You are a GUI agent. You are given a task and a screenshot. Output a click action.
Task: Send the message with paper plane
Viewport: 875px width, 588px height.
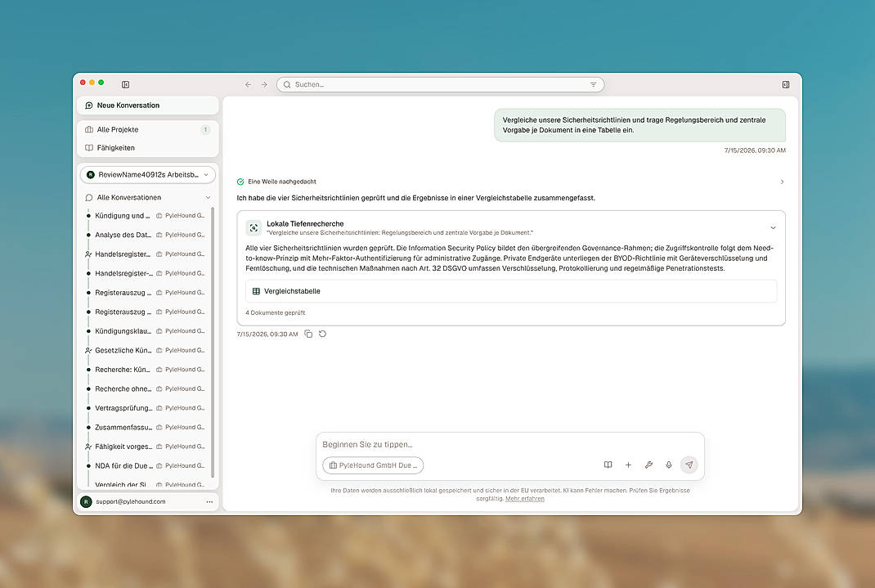click(689, 465)
